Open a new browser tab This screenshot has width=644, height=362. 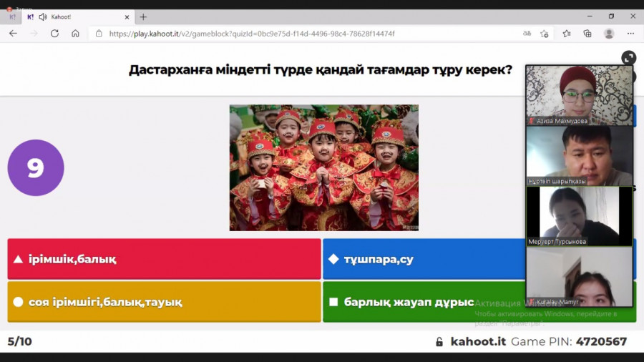[143, 16]
